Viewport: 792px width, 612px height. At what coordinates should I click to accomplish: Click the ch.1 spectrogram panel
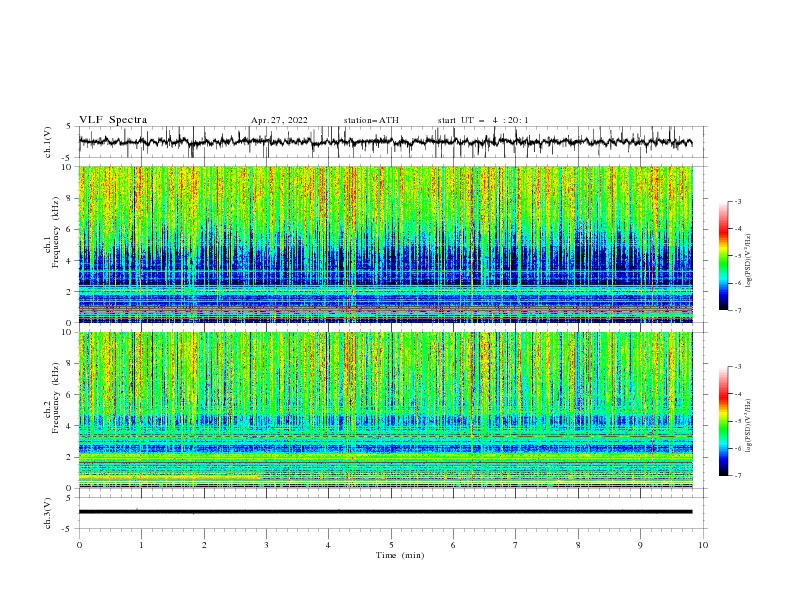(386, 244)
